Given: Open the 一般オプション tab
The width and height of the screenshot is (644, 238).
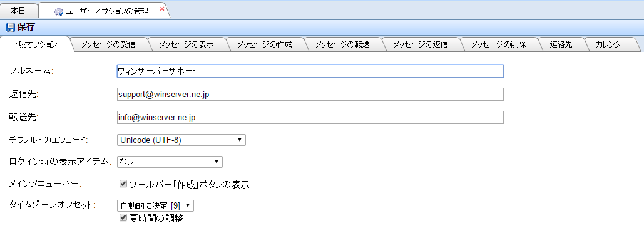Looking at the screenshot, I should coord(34,44).
